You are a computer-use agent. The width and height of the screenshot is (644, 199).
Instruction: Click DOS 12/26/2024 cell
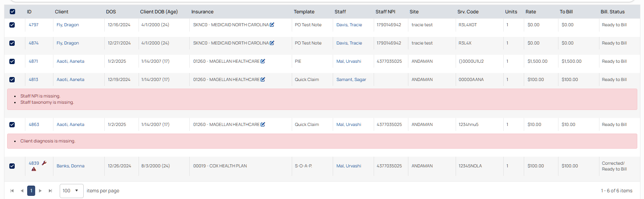point(119,166)
